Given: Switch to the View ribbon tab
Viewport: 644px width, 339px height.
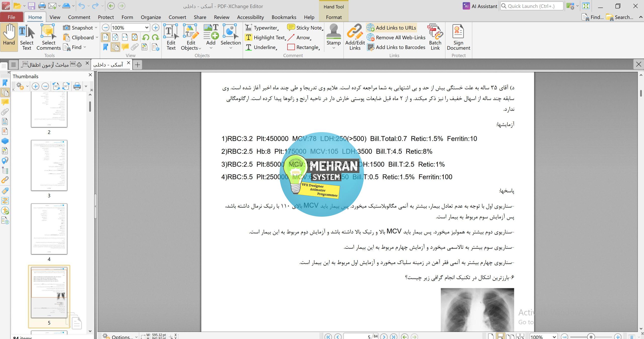Looking at the screenshot, I should coord(55,17).
